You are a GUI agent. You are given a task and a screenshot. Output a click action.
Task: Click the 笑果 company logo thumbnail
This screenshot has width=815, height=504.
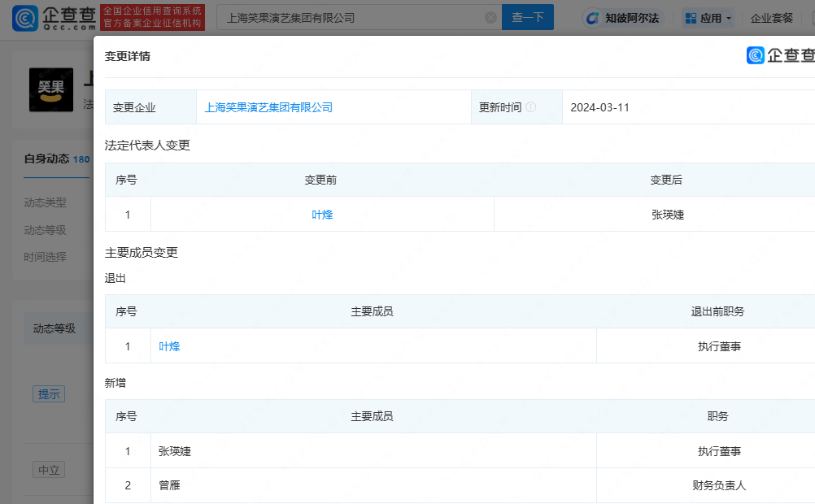51,89
